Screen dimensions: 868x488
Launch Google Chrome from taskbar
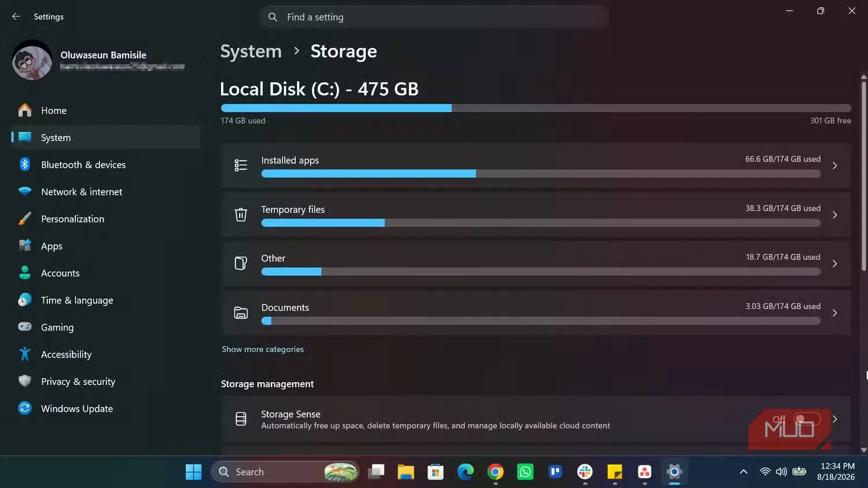(495, 472)
